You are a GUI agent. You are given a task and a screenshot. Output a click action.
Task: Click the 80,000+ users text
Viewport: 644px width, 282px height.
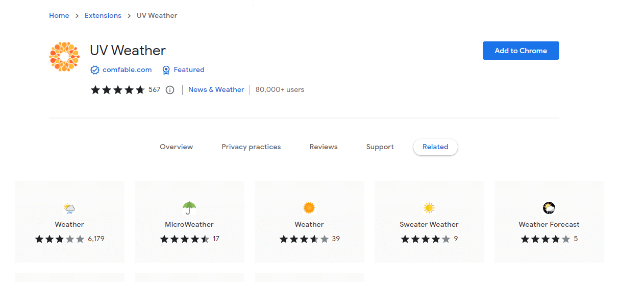point(280,90)
